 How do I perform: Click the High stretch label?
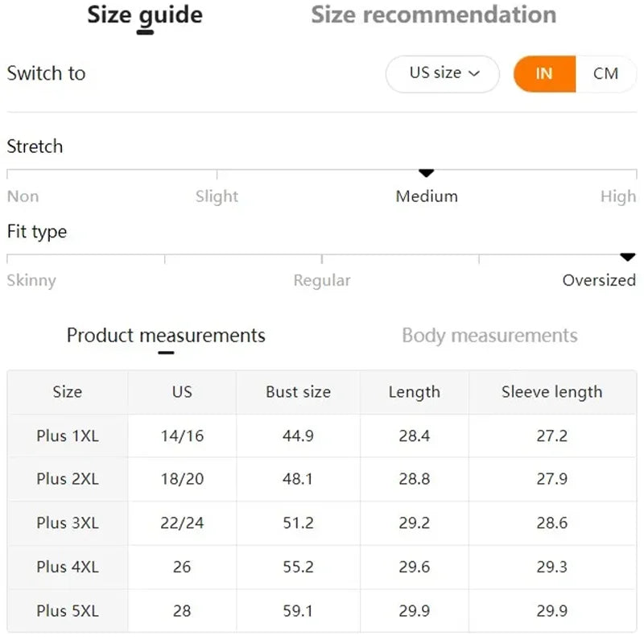pos(617,196)
